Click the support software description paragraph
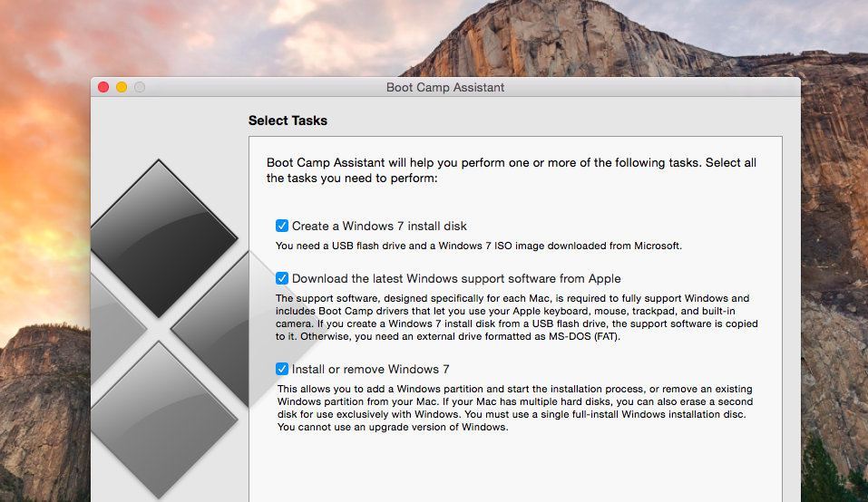The height and width of the screenshot is (502, 868). coord(517,317)
